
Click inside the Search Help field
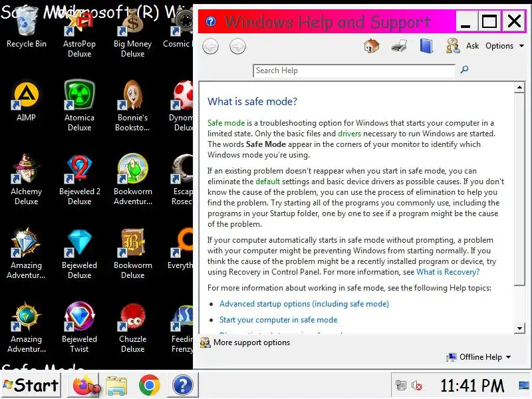click(354, 70)
